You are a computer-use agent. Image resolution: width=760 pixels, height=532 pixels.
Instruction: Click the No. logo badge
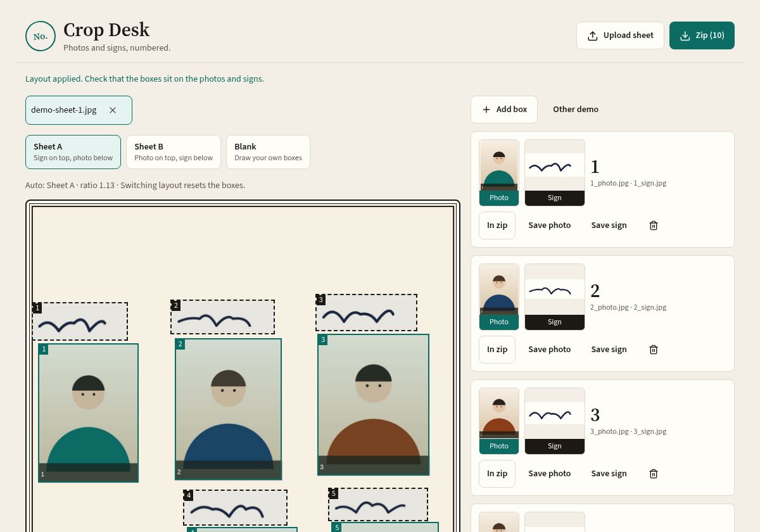[41, 36]
